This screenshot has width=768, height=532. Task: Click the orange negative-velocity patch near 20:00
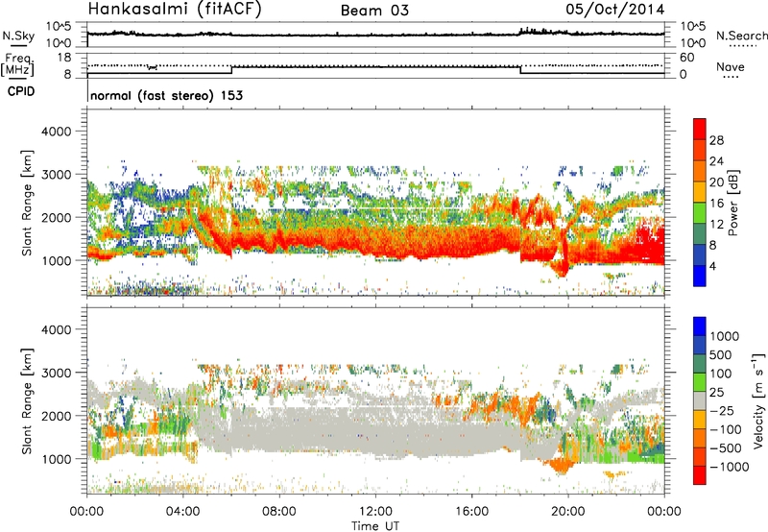coord(560,464)
